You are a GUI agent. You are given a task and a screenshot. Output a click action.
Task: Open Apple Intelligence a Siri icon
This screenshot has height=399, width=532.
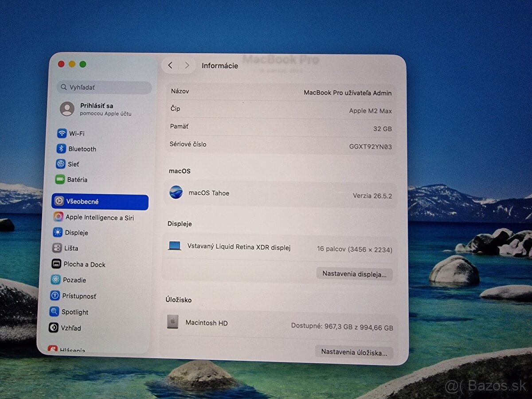[x=59, y=217]
